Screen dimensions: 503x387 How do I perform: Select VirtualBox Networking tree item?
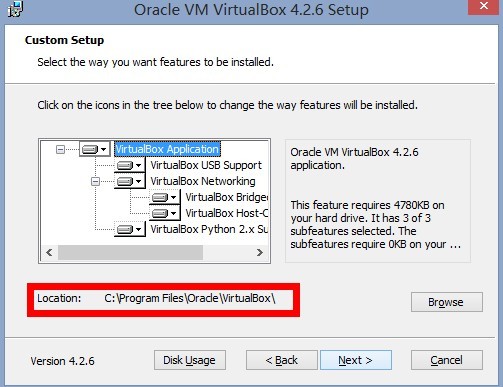point(203,181)
